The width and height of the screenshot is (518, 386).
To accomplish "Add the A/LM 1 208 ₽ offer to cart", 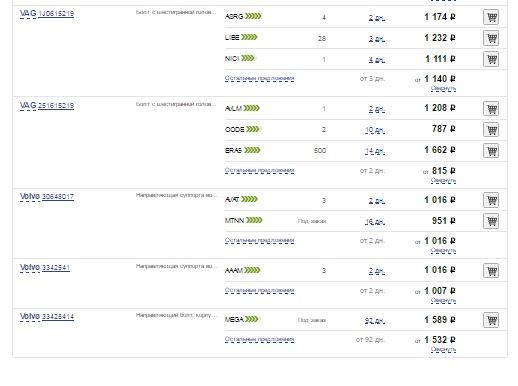I will click(491, 109).
